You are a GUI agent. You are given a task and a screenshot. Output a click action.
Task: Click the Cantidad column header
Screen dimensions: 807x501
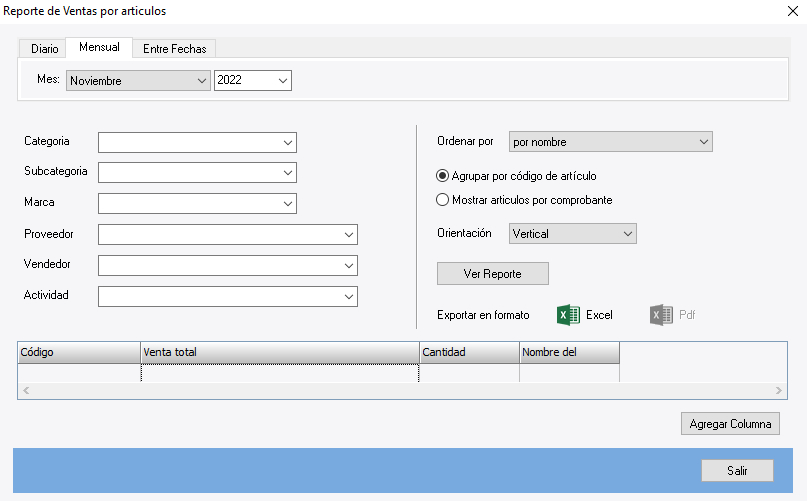469,352
